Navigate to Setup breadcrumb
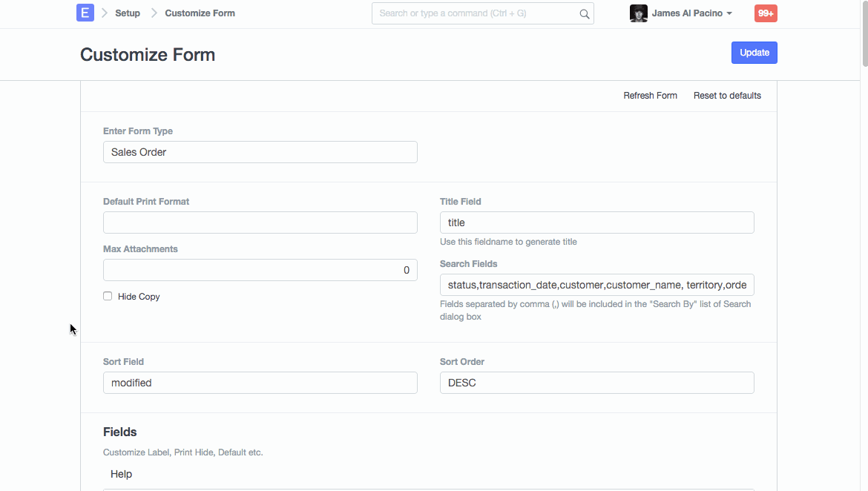 coord(128,13)
